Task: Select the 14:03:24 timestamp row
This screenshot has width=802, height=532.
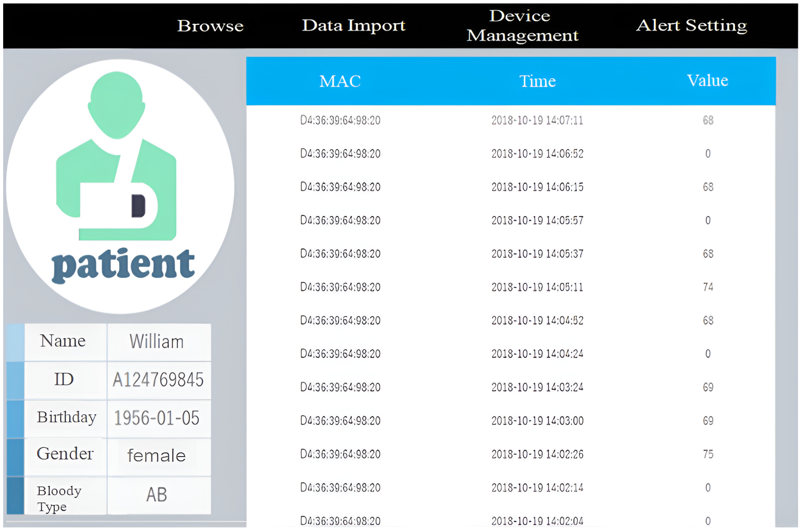Action: [537, 387]
